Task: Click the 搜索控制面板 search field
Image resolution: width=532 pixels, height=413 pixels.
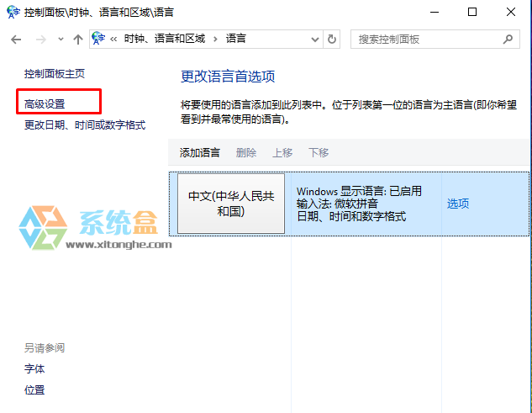Action: pyautogui.click(x=424, y=40)
